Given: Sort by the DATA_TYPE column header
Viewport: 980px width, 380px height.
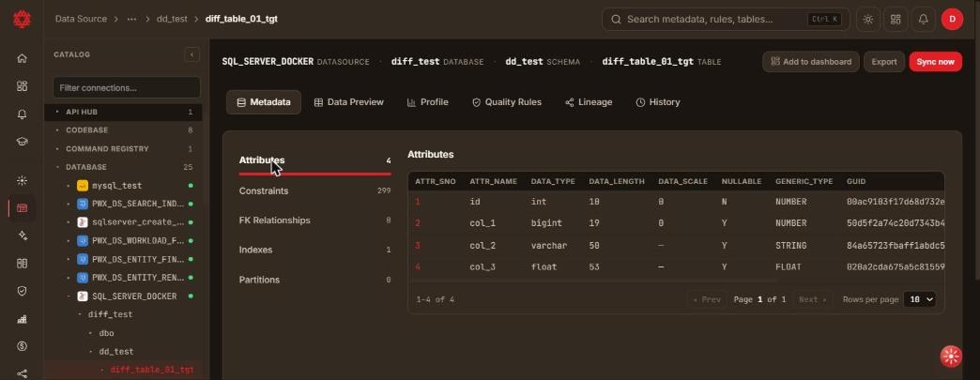Looking at the screenshot, I should tap(553, 181).
